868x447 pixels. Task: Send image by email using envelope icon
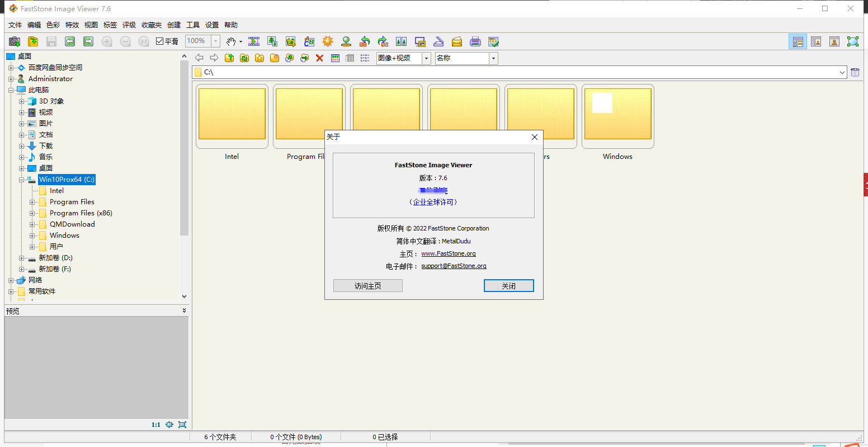[x=457, y=41]
